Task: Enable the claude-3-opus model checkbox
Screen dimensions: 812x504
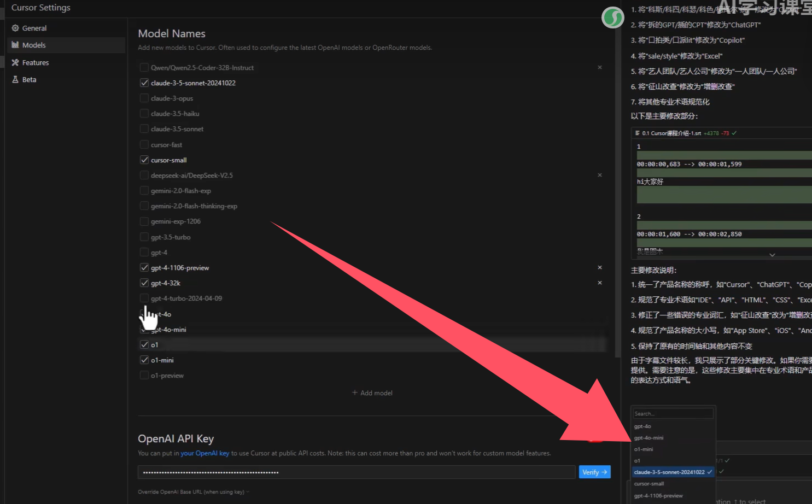Action: coord(144,98)
